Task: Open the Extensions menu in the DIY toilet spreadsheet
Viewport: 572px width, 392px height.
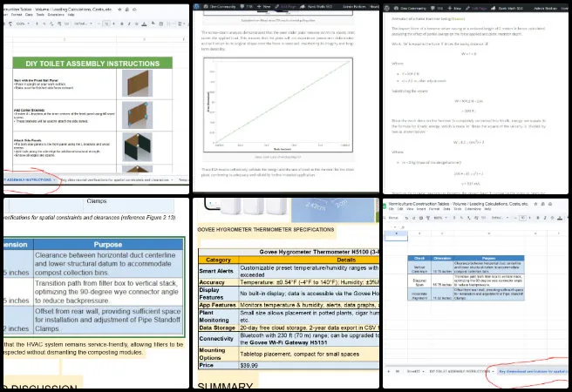Action: 56,15
